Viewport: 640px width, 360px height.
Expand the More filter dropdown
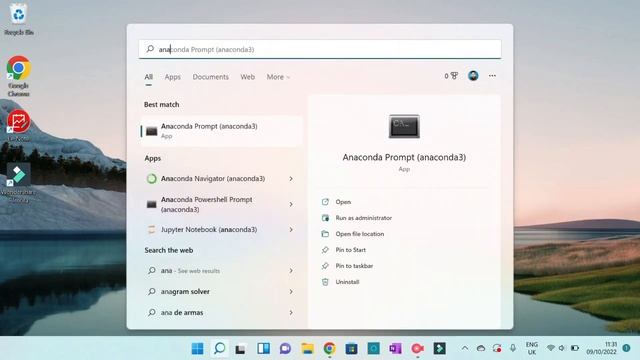coord(278,77)
